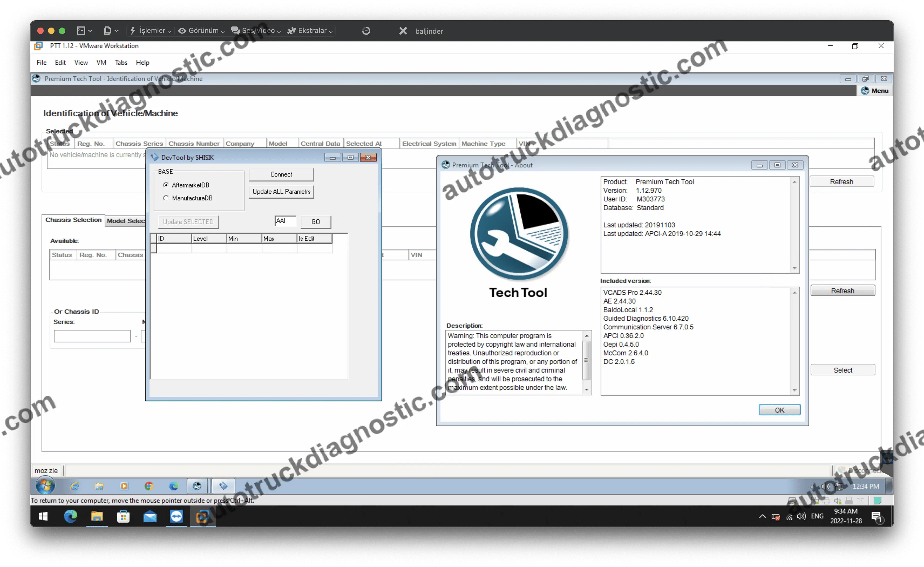Open Google Chrome in the virtual machine taskbar
Screen dimensions: 924x567
click(x=149, y=486)
